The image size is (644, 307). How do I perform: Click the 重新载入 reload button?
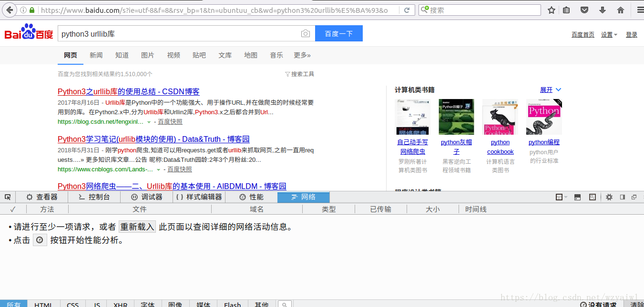137,227
